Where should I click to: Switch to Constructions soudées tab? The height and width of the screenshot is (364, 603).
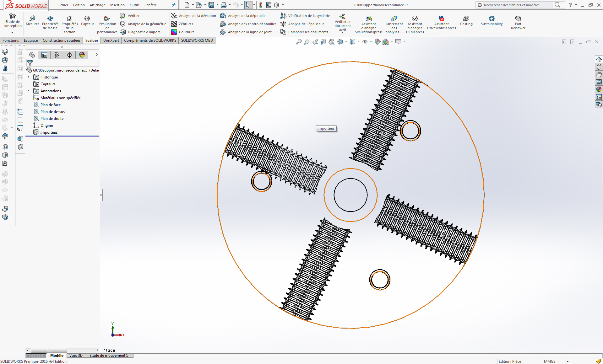point(62,40)
